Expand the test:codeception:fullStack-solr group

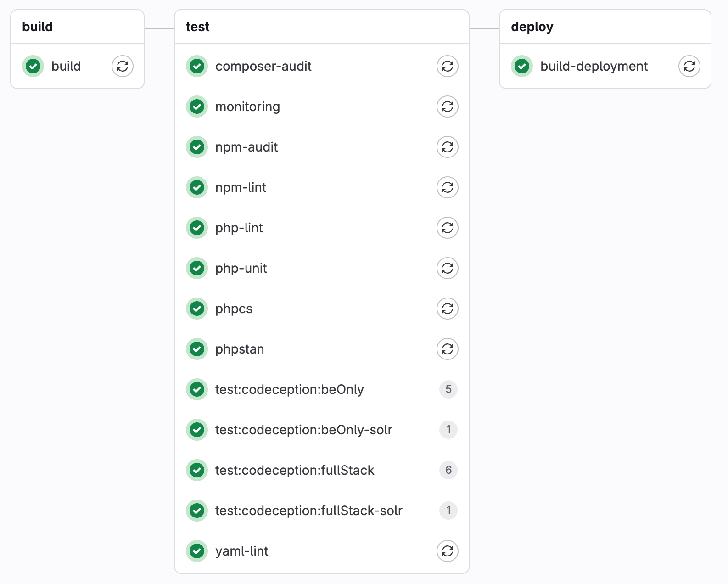[448, 511]
